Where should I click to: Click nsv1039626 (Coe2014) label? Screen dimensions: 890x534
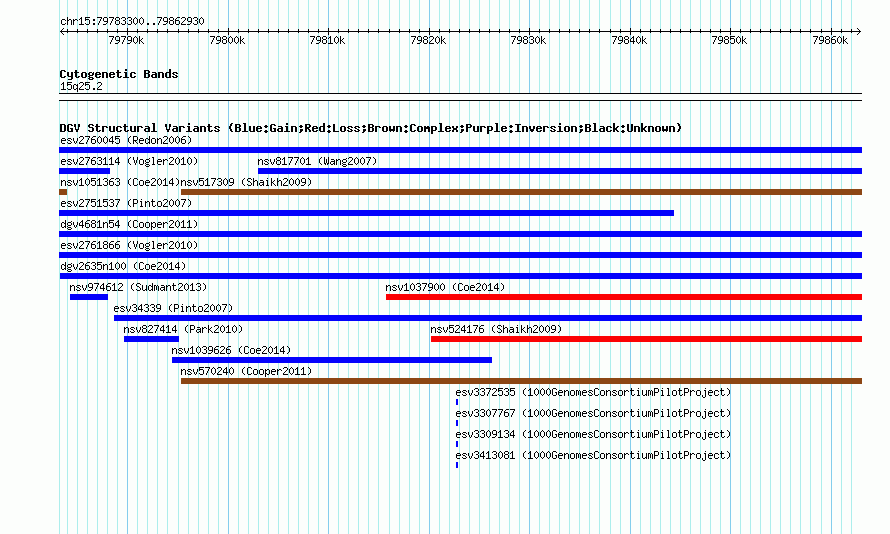pyautogui.click(x=231, y=350)
